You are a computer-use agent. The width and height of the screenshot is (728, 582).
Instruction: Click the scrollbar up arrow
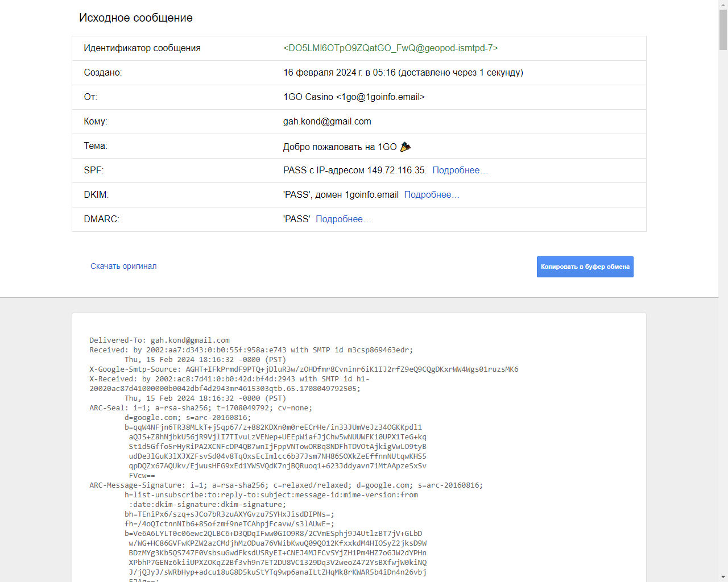(x=723, y=4)
